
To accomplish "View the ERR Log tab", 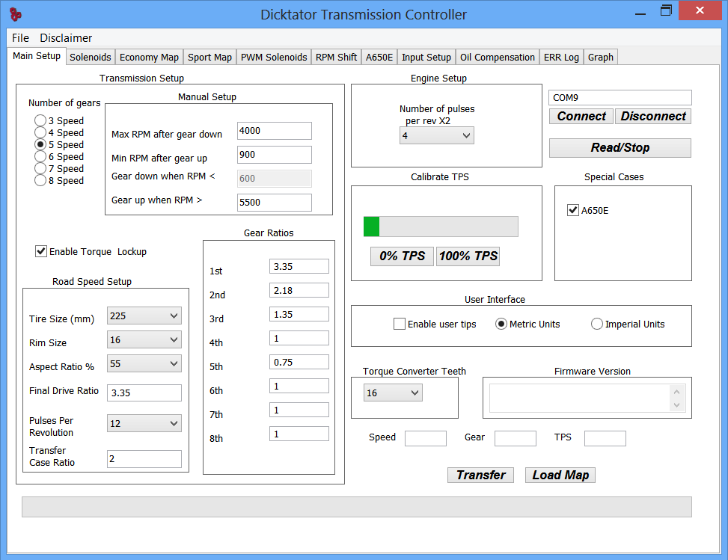I will (x=561, y=57).
